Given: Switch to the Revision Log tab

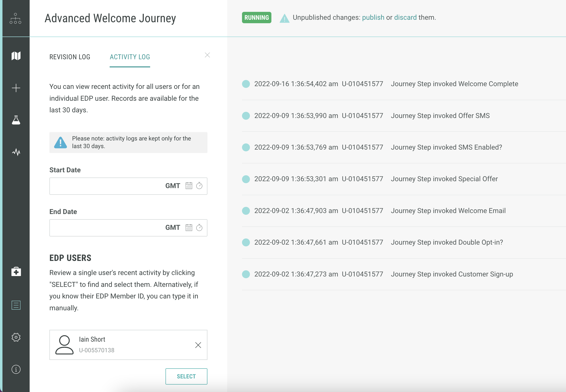Looking at the screenshot, I should point(70,57).
